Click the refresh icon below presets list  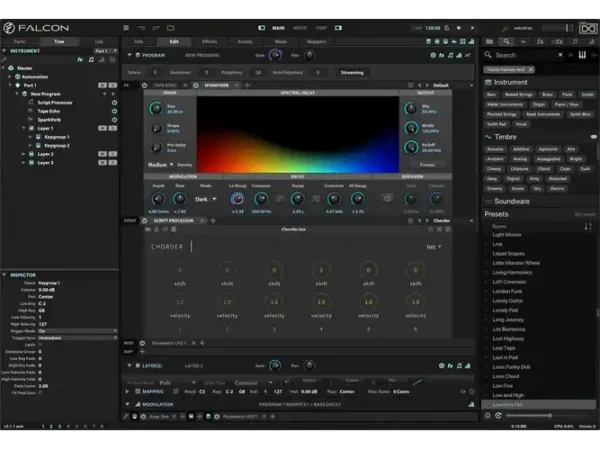498,416
